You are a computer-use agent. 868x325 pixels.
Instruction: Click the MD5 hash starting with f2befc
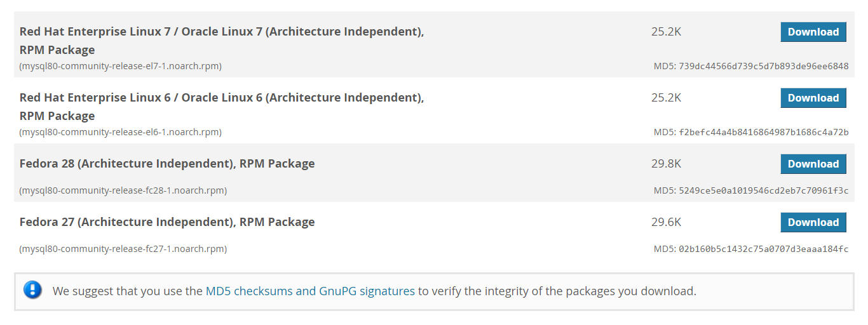[764, 132]
